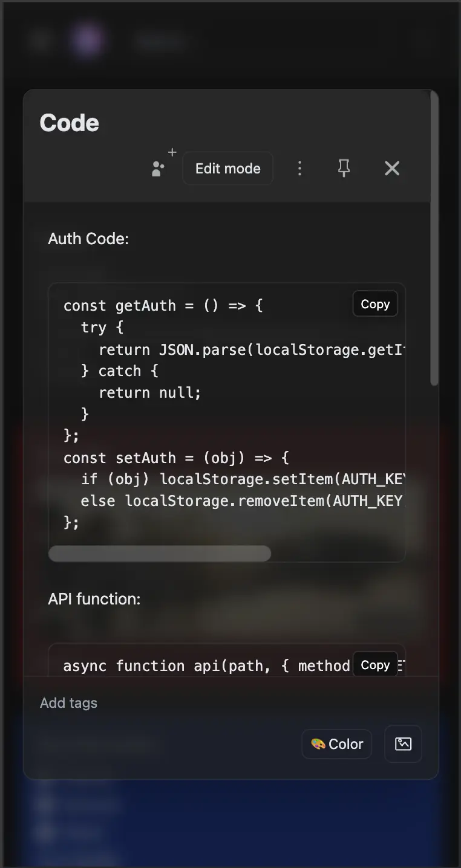Viewport: 461px width, 868px height.
Task: Click the "Auth Code:" heading text
Action: click(x=88, y=239)
